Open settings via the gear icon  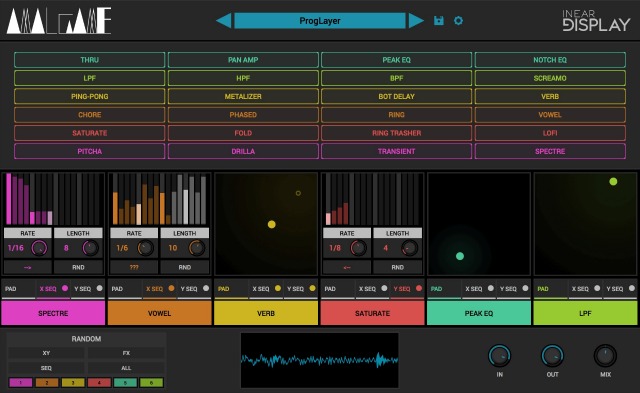458,20
